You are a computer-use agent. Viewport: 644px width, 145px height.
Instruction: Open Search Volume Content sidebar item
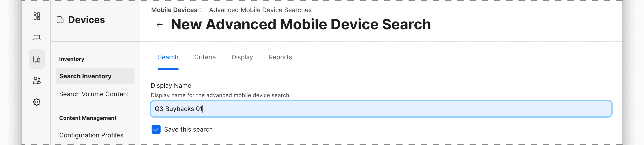coord(94,94)
